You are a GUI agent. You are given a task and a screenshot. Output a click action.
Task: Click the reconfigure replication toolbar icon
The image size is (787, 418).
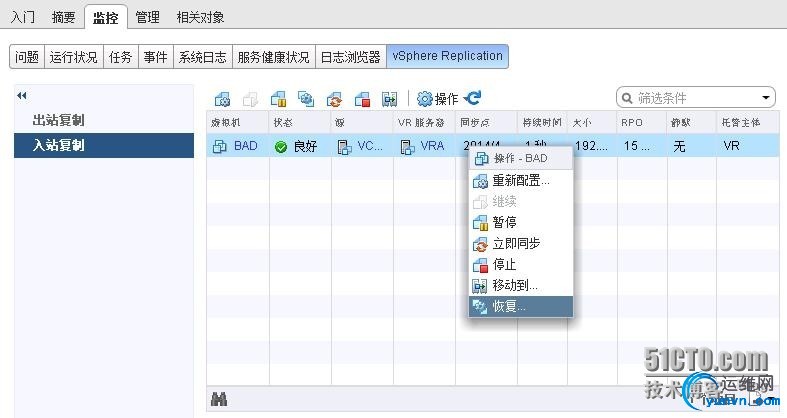pos(222,99)
